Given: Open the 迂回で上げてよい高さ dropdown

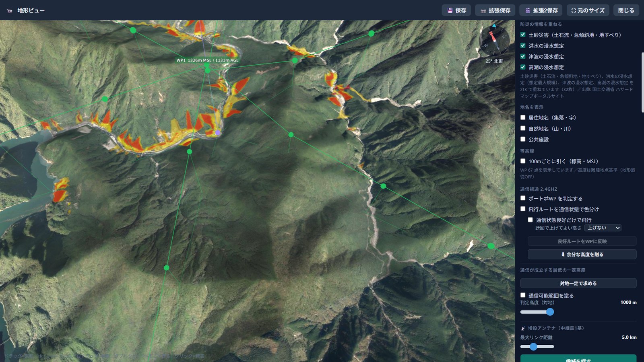Looking at the screenshot, I should tap(603, 228).
